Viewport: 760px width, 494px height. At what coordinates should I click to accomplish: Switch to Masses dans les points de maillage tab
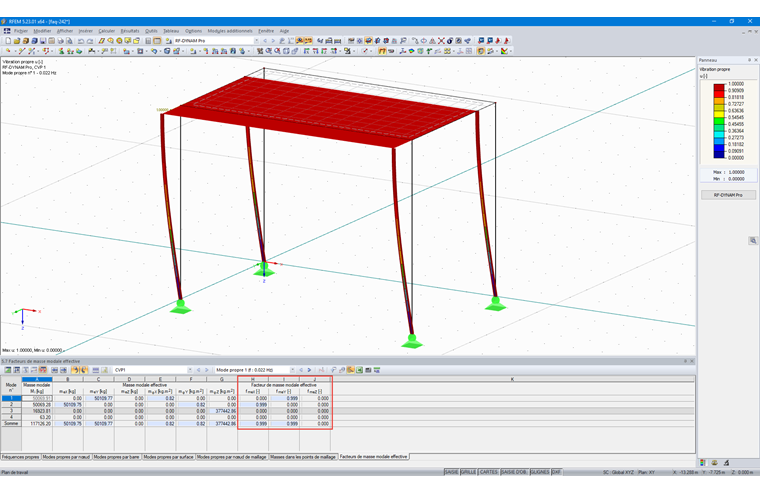tap(303, 457)
